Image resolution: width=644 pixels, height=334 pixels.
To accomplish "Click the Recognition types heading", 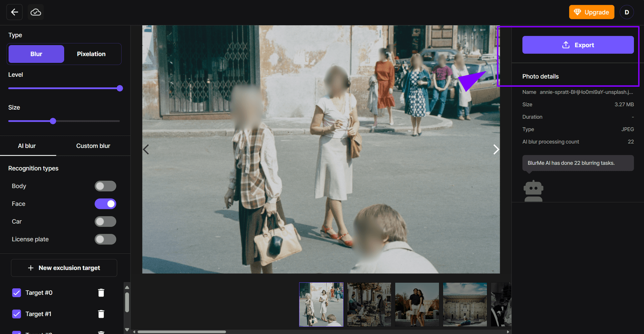I will pyautogui.click(x=33, y=168).
